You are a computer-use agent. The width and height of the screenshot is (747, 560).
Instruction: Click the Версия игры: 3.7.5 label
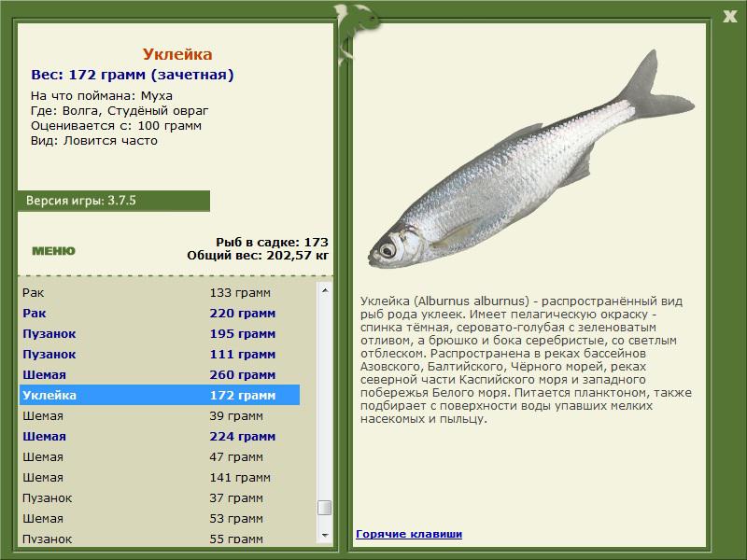pyautogui.click(x=81, y=201)
